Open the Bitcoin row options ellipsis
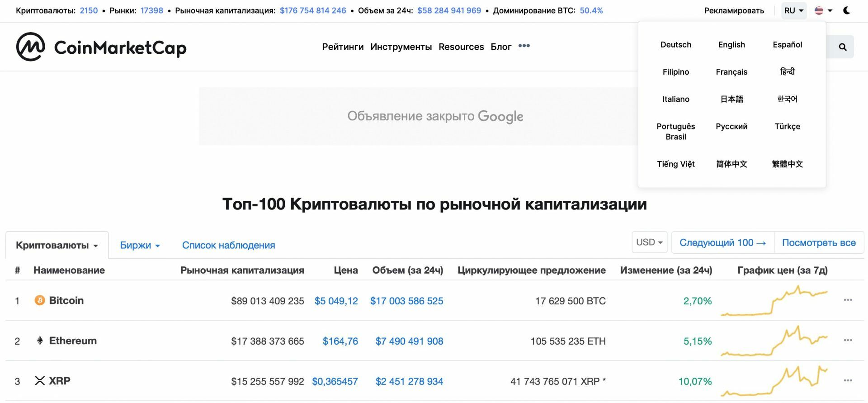The width and height of the screenshot is (868, 403). click(848, 300)
